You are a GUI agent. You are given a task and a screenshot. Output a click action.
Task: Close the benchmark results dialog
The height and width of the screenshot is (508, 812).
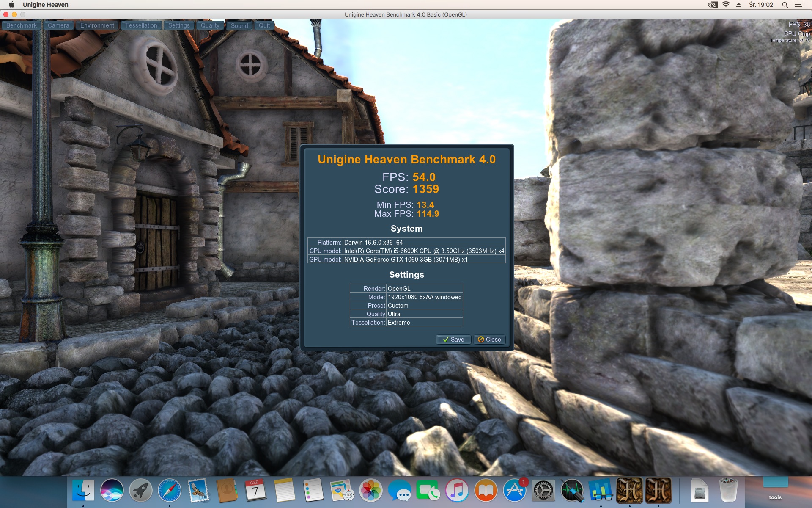489,340
